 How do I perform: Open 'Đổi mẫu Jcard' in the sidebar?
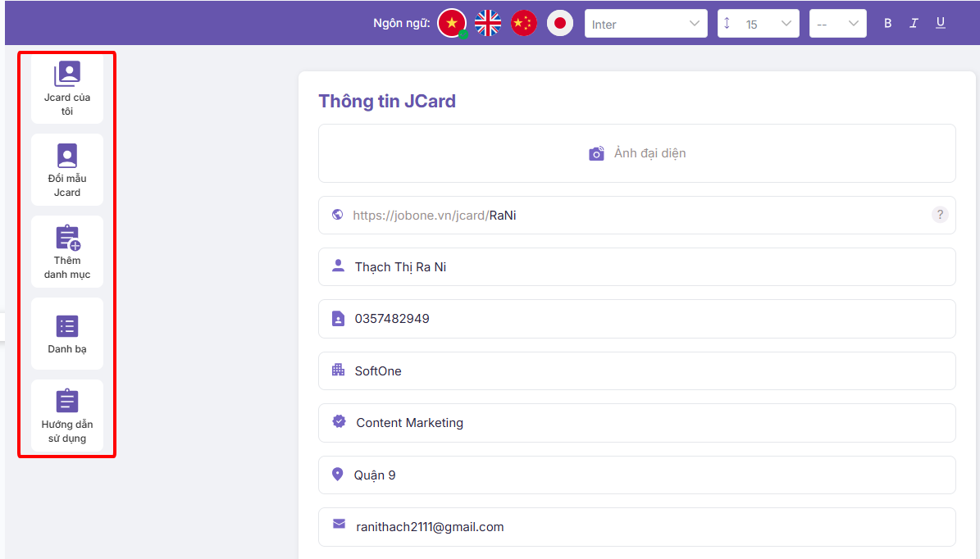(x=67, y=170)
